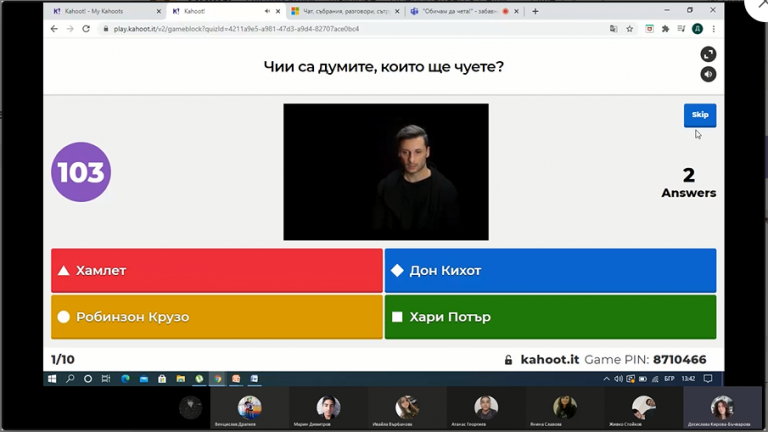The width and height of the screenshot is (768, 432).
Task: Mute the Kahoot! tab audio icon
Action: [x=267, y=11]
